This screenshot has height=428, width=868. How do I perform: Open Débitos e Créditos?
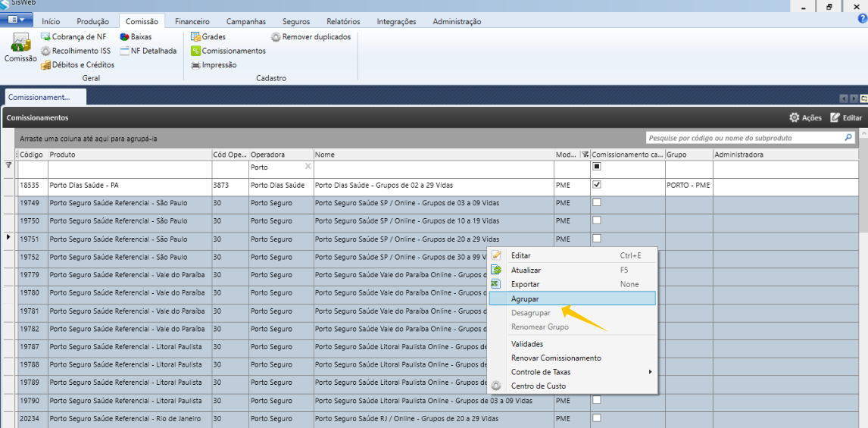click(x=77, y=65)
